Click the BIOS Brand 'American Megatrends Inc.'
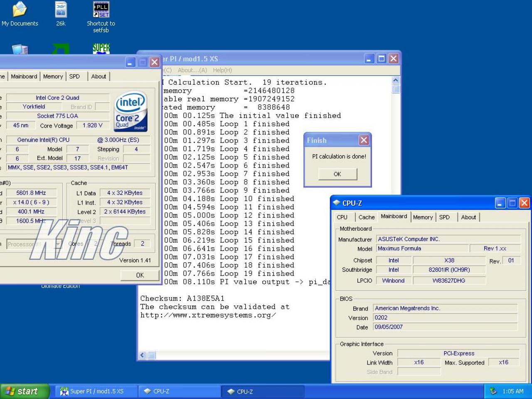The width and height of the screenshot is (532, 399). pos(446,308)
